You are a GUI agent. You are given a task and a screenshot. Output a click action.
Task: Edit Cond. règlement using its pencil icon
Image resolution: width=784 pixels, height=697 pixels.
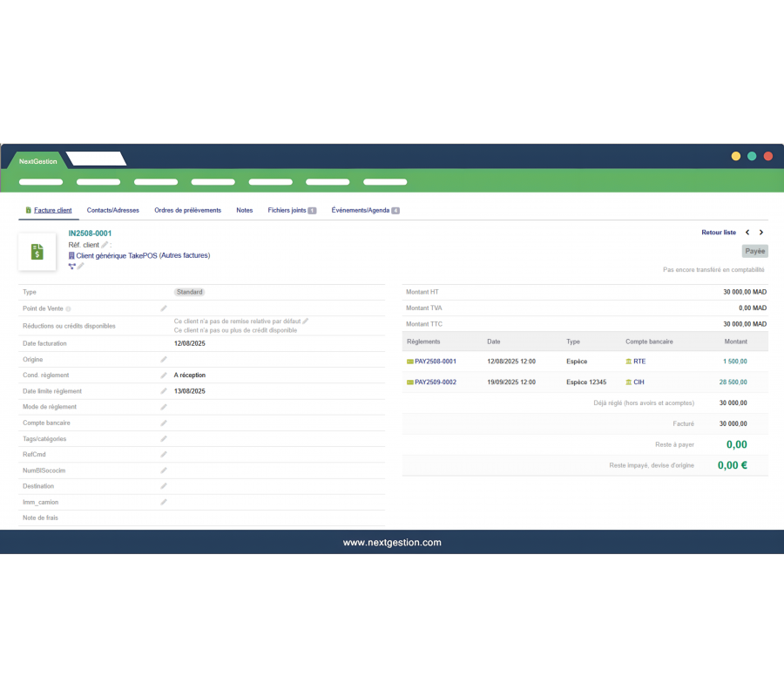164,375
